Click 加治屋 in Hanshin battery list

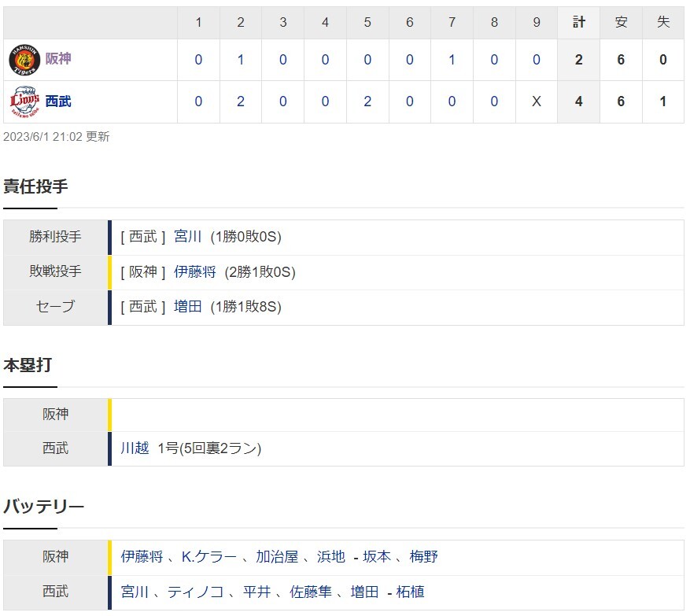tap(277, 556)
